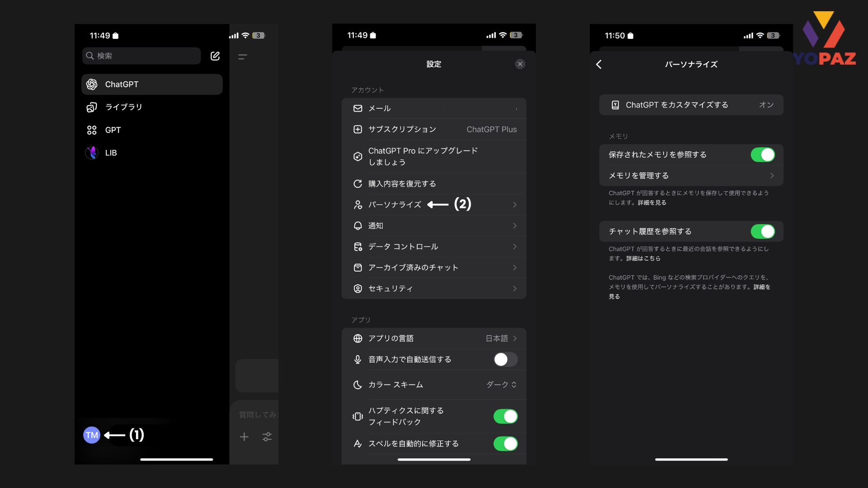Expand the セキュリティ row chevron

point(515,288)
